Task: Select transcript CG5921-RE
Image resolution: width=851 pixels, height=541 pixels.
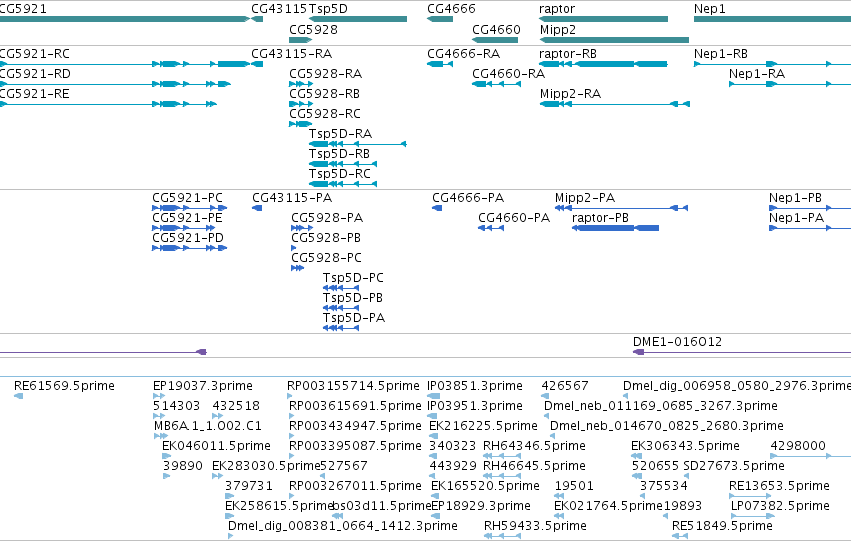Action: (x=109, y=104)
